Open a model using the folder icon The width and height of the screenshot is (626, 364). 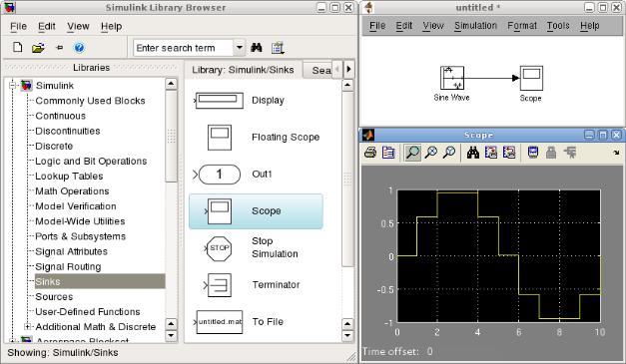point(38,48)
